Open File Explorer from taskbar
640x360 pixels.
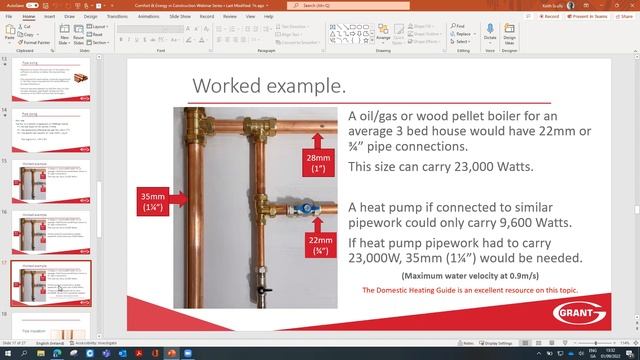coord(40,353)
